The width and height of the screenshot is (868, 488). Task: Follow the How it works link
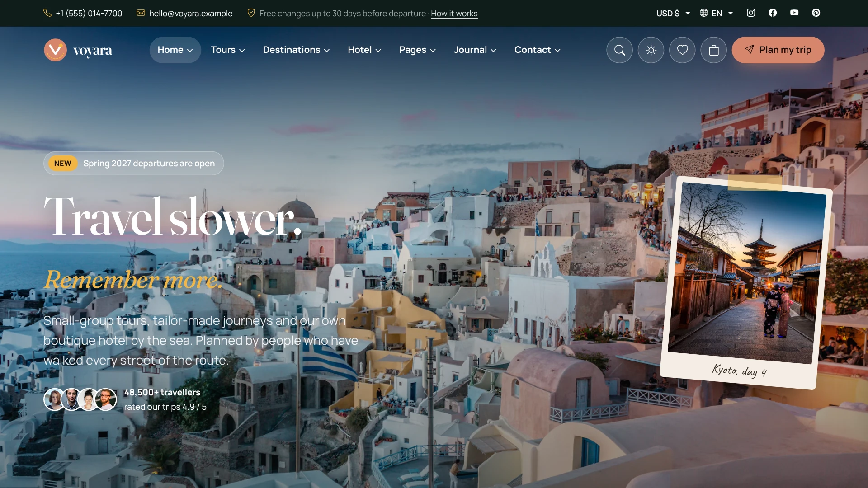(454, 14)
